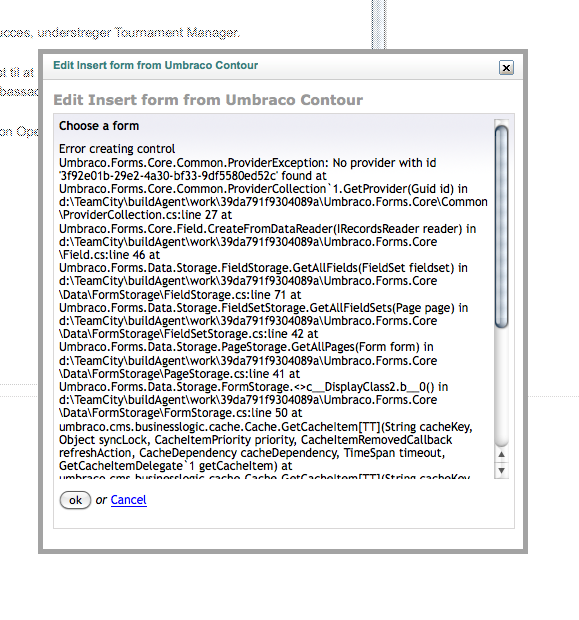The image size is (579, 620).
Task: Click the Error creating control text
Action: coord(117,149)
